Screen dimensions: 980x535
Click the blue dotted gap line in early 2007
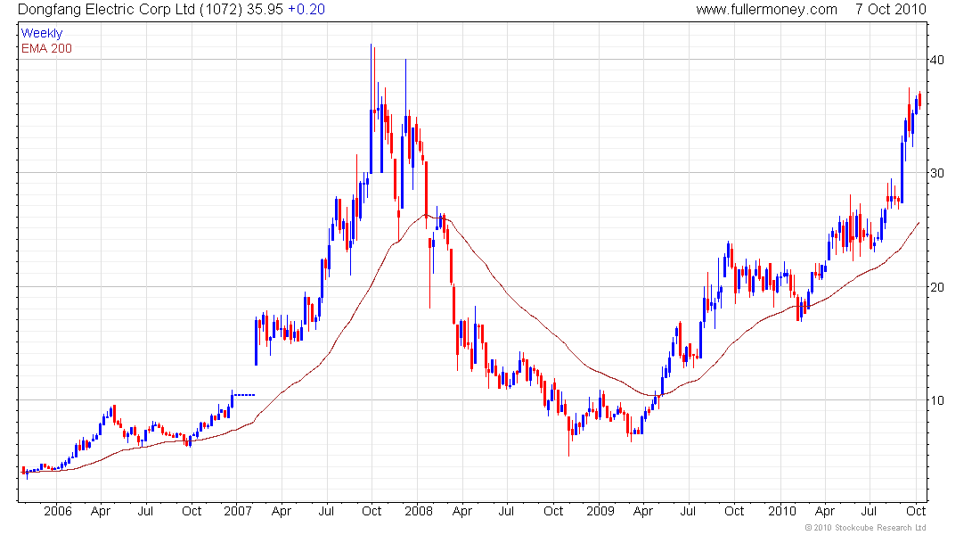(244, 395)
